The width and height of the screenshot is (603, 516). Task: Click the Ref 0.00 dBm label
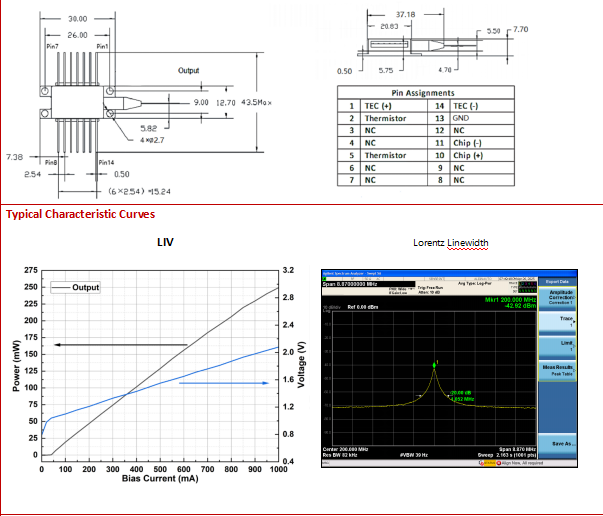point(363,307)
